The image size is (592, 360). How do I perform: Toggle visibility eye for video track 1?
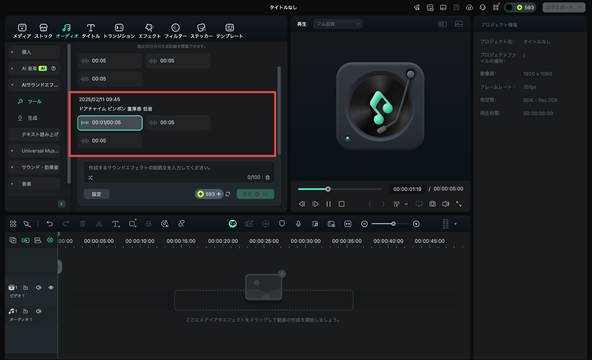[51, 288]
